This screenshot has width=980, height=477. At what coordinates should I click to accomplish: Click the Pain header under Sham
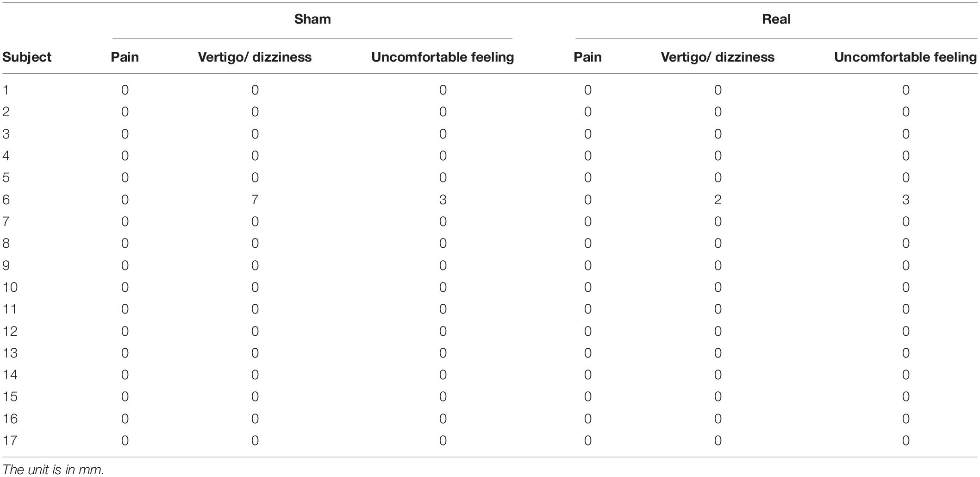(x=125, y=57)
